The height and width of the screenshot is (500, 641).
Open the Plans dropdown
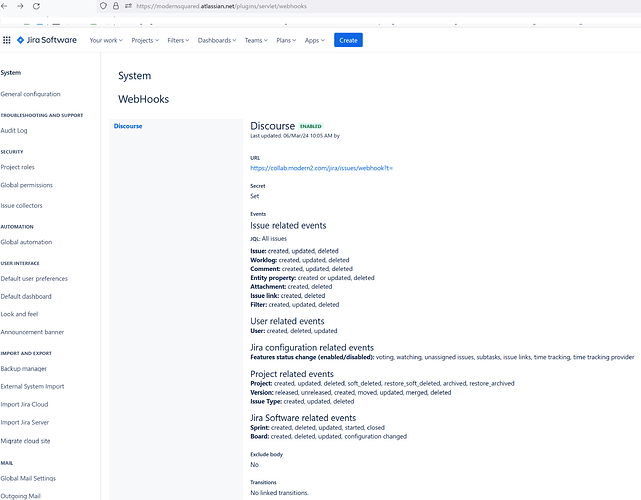tap(286, 40)
